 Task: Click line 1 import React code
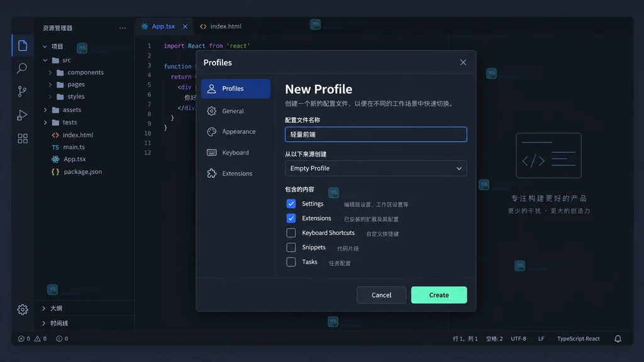[x=206, y=46]
